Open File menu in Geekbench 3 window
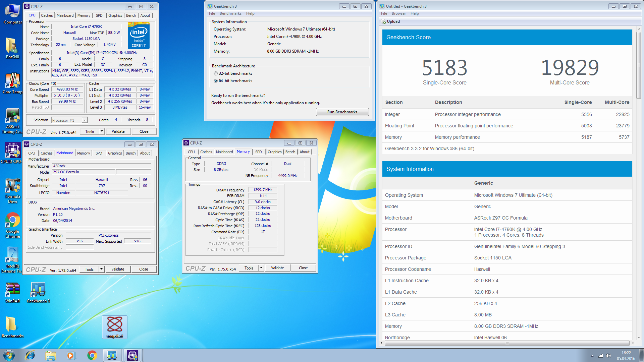Screen dimensions: 644x362 (x=212, y=13)
